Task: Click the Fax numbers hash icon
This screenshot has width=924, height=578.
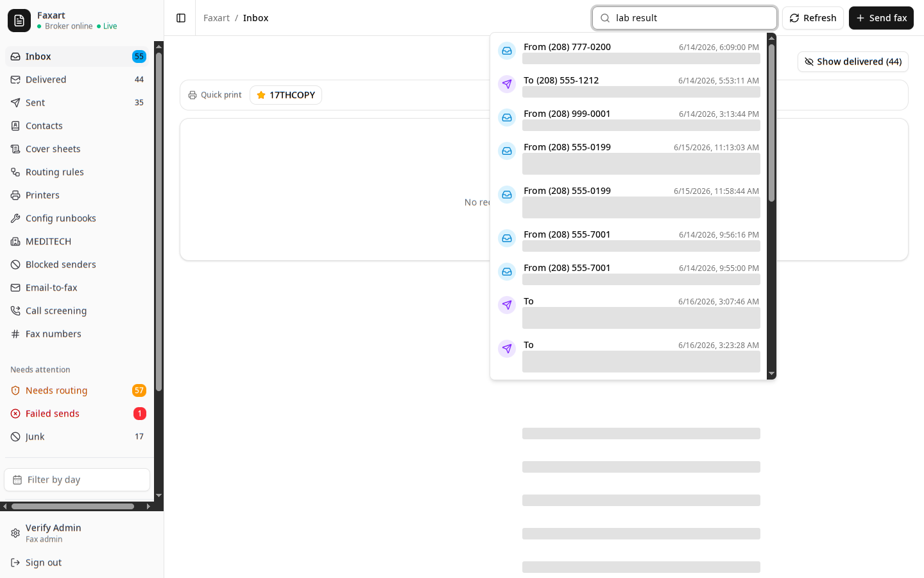Action: [x=15, y=334]
